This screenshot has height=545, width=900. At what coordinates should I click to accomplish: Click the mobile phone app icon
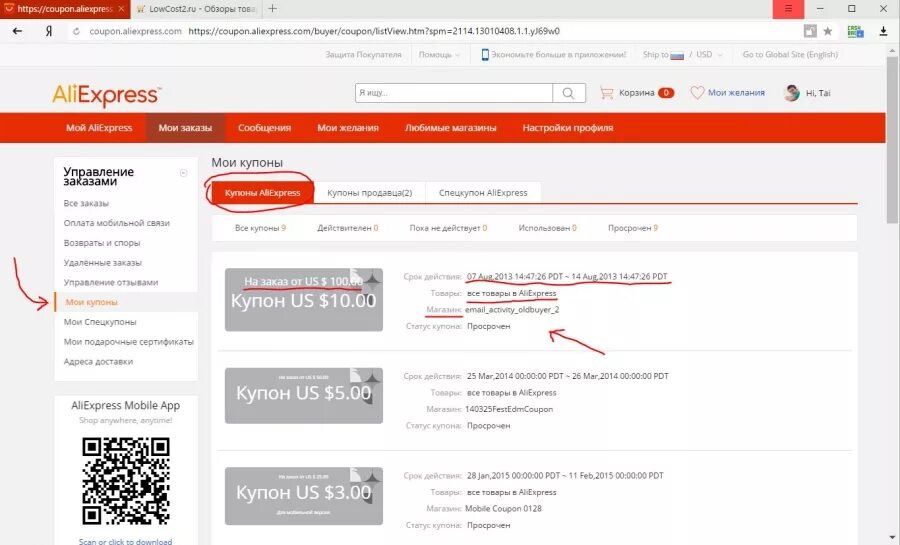(x=485, y=54)
